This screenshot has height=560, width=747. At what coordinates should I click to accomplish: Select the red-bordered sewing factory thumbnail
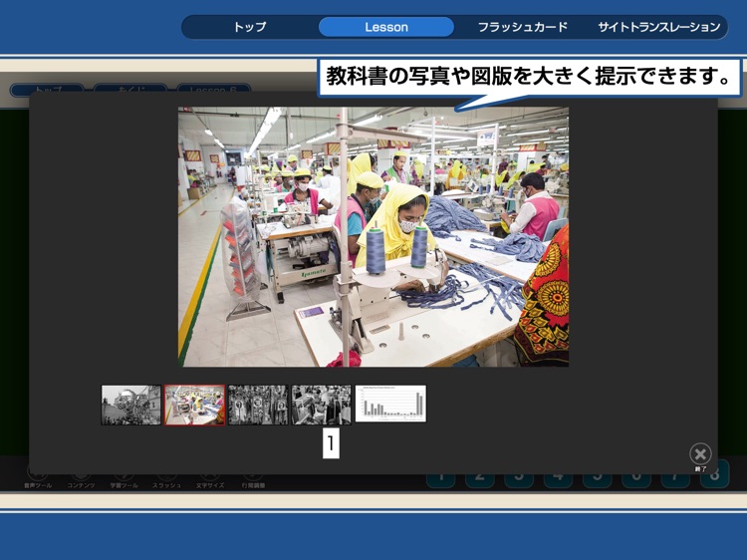pyautogui.click(x=194, y=405)
